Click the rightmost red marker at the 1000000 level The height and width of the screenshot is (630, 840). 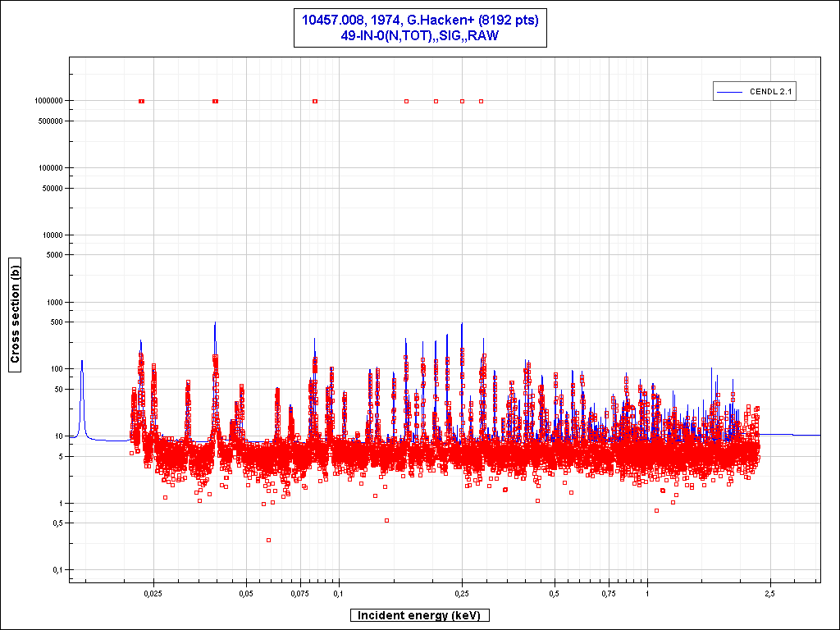pos(481,101)
